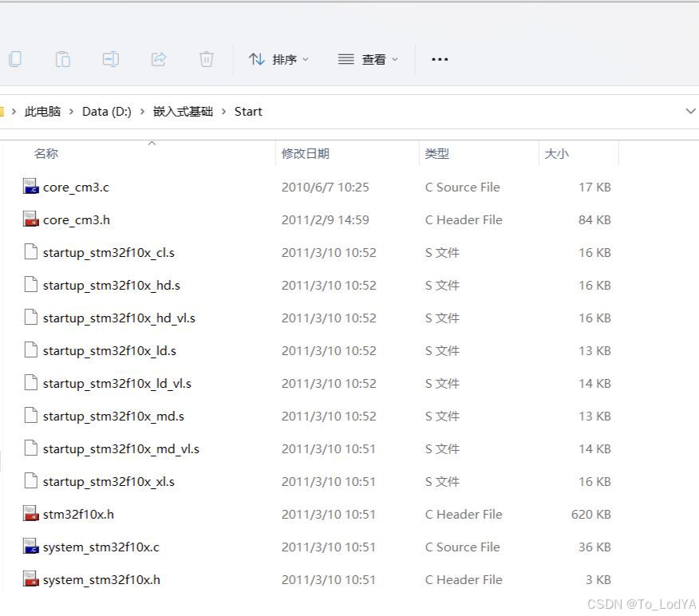The image size is (699, 616).
Task: Expand the chevron after 嵌入式基础
Action: click(223, 112)
